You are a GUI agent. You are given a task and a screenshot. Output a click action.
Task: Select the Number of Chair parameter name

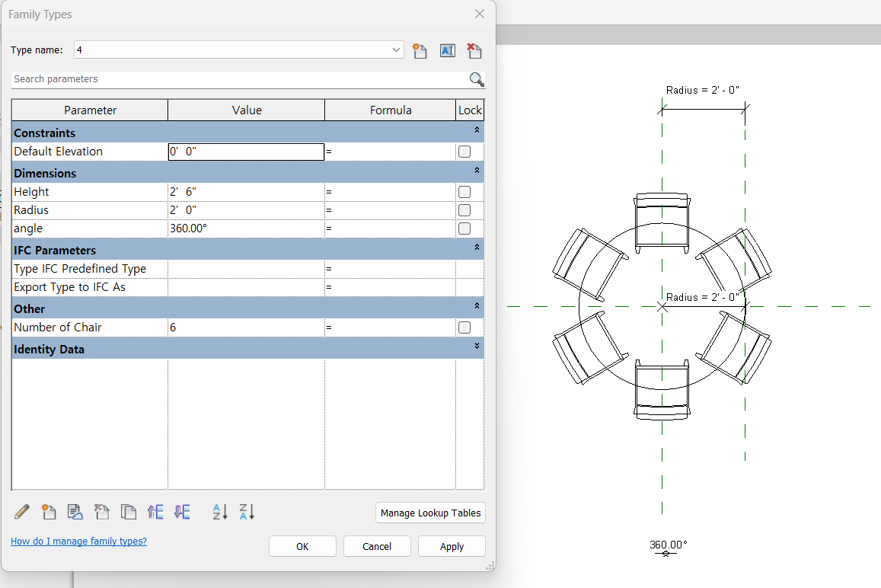coord(58,328)
